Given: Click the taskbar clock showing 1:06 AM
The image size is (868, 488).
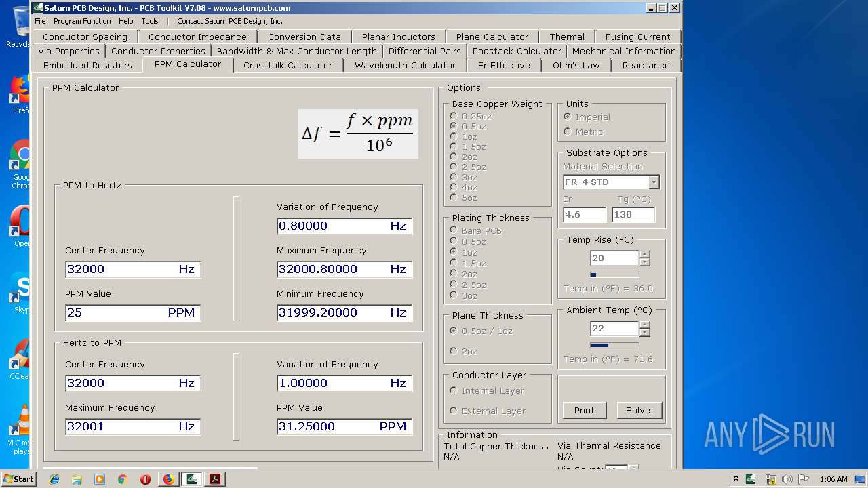Looking at the screenshot, I should coord(833,479).
